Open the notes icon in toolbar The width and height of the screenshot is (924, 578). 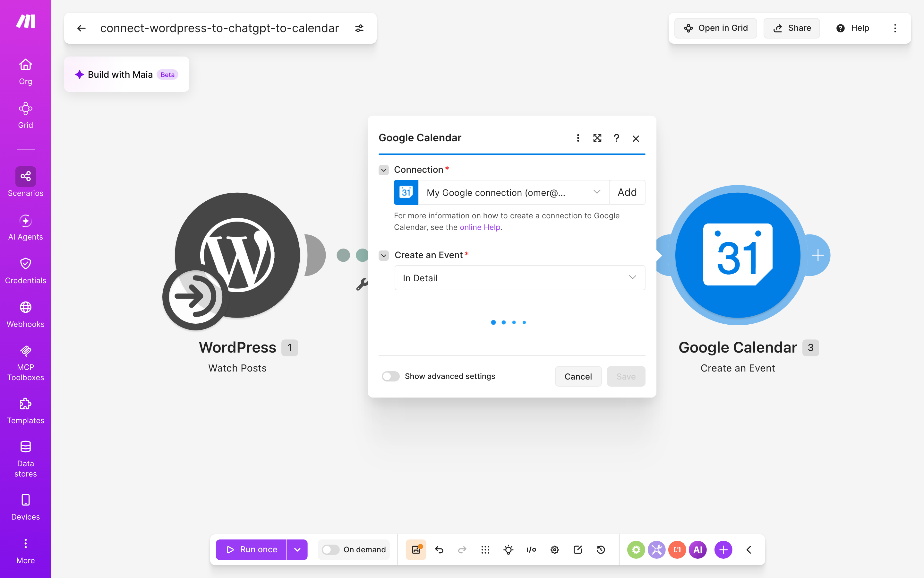click(x=577, y=550)
